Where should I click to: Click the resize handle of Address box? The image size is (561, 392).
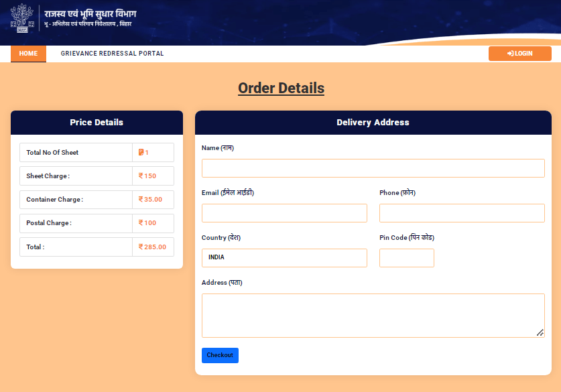click(540, 332)
